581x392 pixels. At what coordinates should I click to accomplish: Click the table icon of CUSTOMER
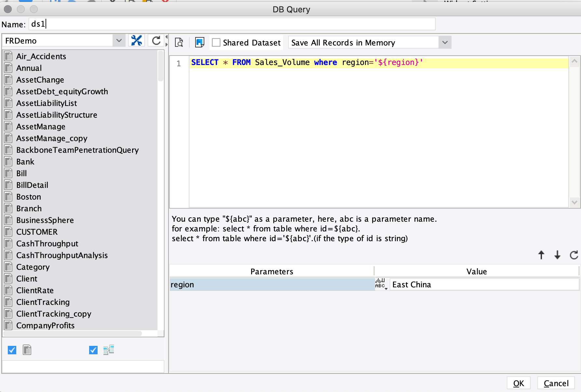click(x=8, y=232)
